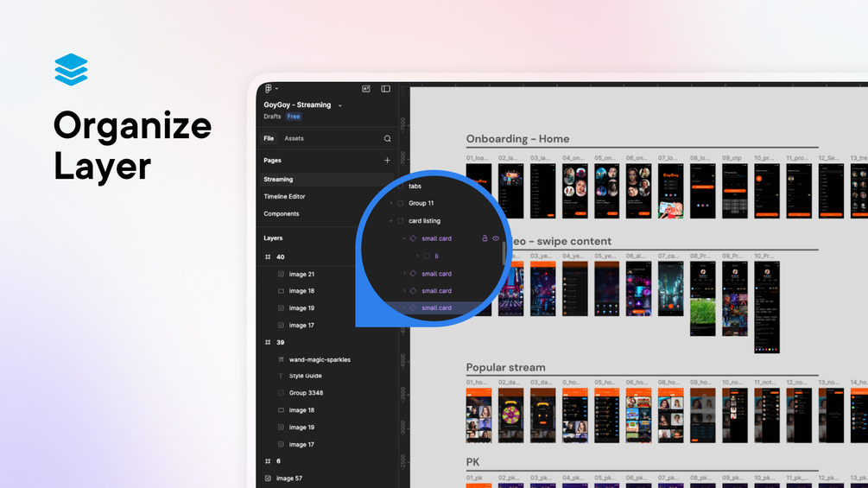Click the group icon of Group 3348
868x488 pixels.
click(281, 393)
